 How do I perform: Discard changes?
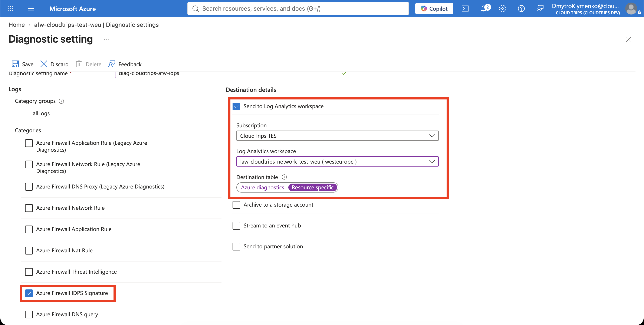click(x=54, y=64)
